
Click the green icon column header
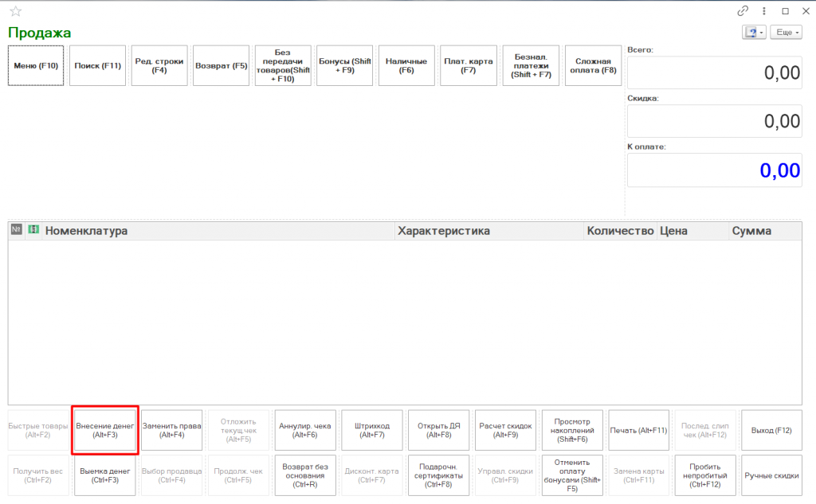pyautogui.click(x=33, y=230)
